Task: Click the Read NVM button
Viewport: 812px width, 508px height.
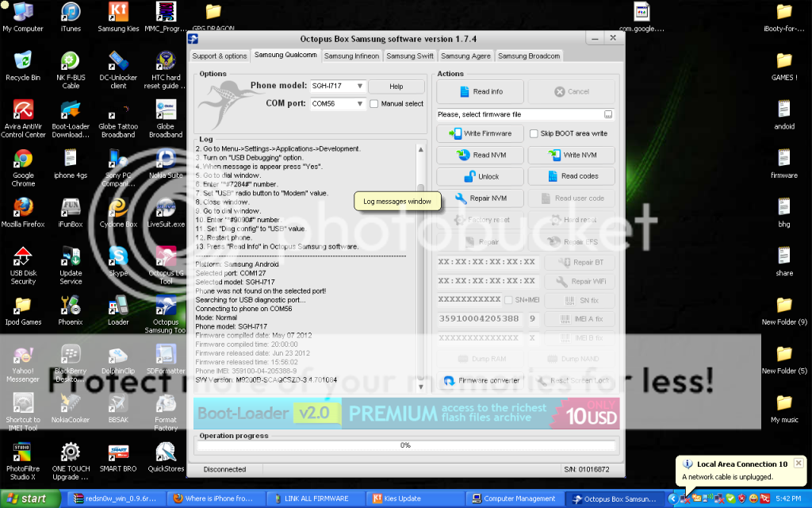Action: (480, 155)
